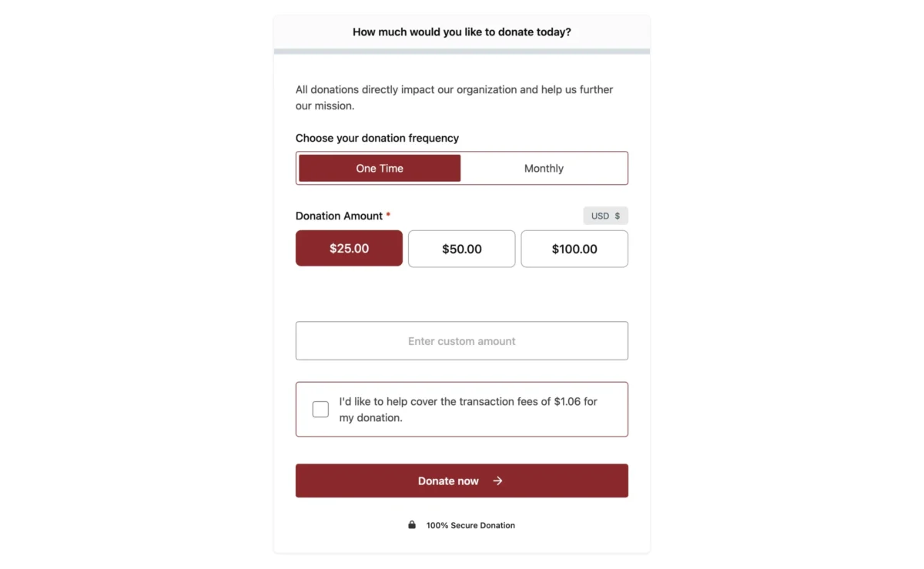Click the 'How much would you like to donate today?' heading
The width and height of the screenshot is (924, 569).
coord(461,32)
